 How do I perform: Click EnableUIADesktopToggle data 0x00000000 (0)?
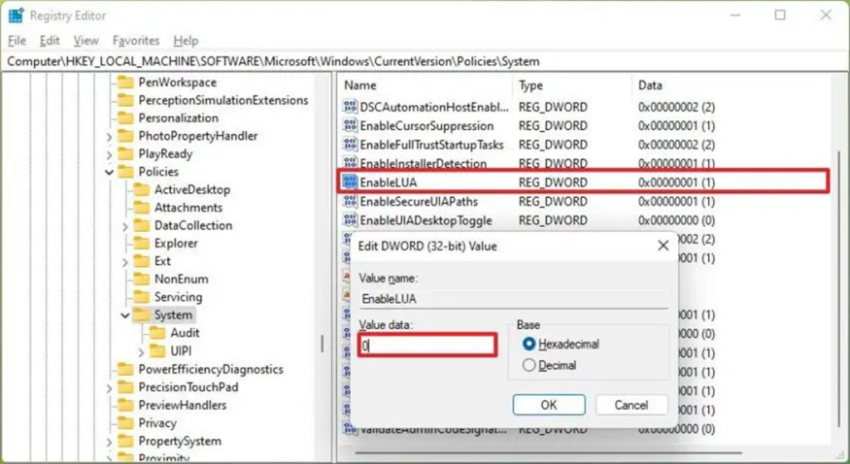(x=676, y=221)
